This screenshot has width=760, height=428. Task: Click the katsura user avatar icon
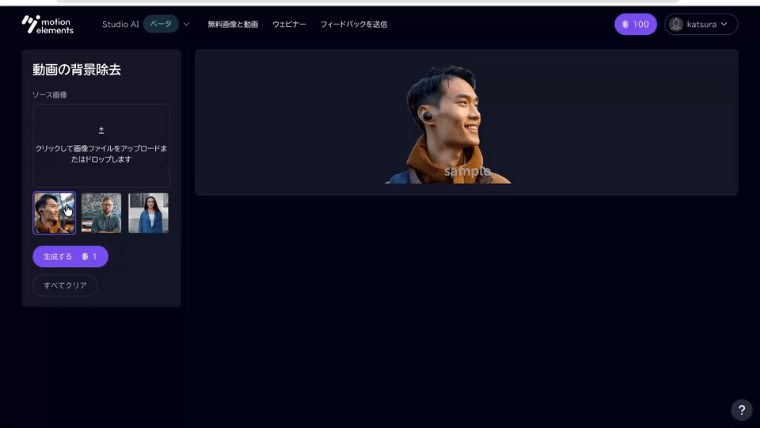pyautogui.click(x=677, y=24)
